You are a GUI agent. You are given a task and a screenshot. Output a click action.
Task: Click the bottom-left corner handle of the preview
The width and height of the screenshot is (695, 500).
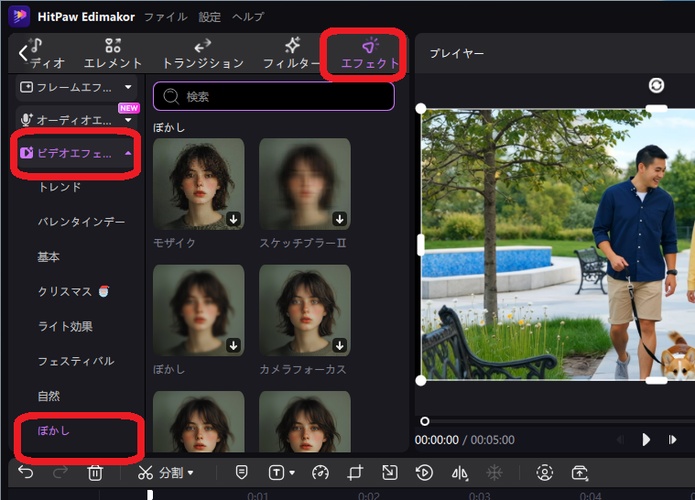pyautogui.click(x=421, y=380)
